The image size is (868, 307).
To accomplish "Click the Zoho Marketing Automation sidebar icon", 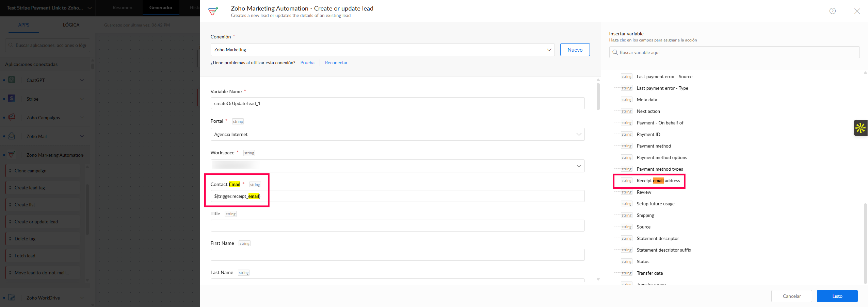I will pyautogui.click(x=12, y=155).
